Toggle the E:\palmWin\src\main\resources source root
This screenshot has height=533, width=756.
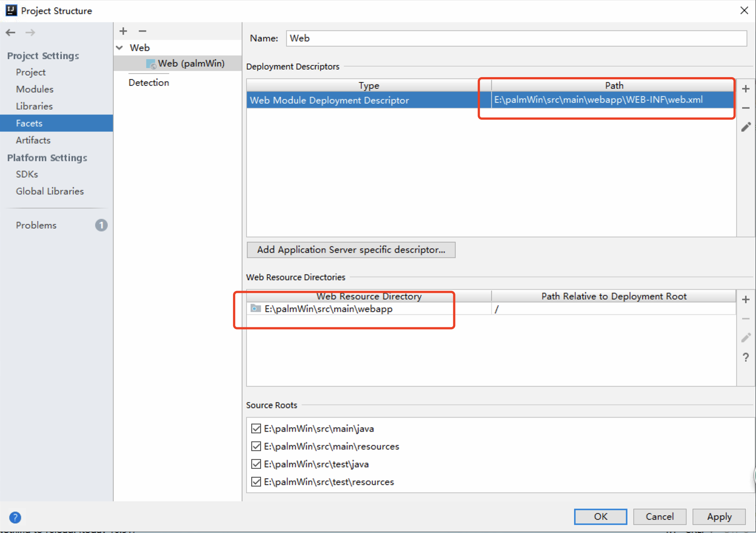coord(256,446)
